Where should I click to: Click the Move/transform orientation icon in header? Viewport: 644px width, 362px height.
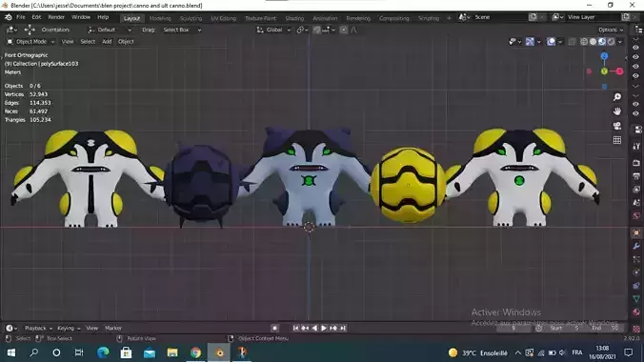(x=30, y=30)
